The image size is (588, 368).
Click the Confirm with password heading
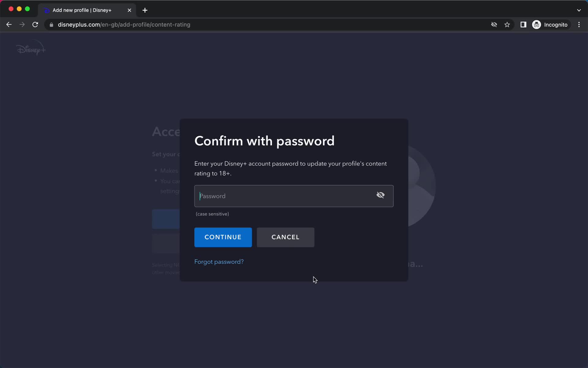(x=264, y=141)
